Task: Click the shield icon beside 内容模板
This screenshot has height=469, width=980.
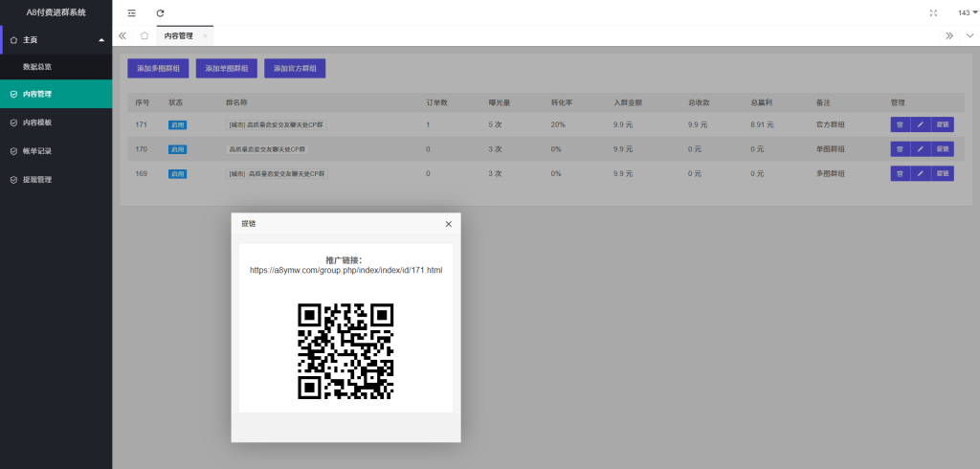Action: [13, 123]
